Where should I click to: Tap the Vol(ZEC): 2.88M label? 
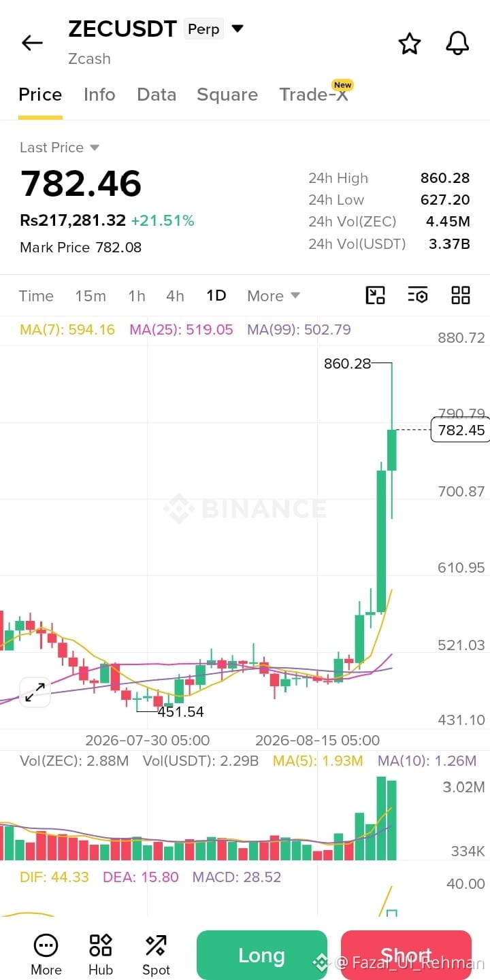click(x=74, y=761)
